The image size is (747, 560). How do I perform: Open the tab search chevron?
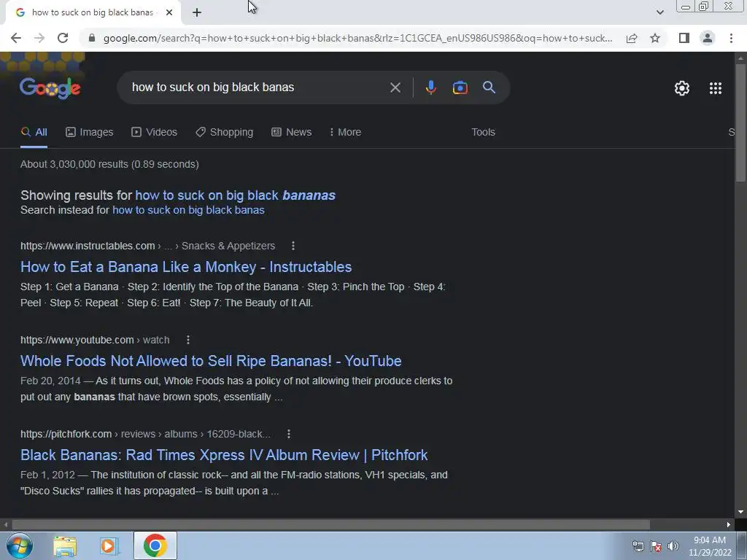(659, 12)
